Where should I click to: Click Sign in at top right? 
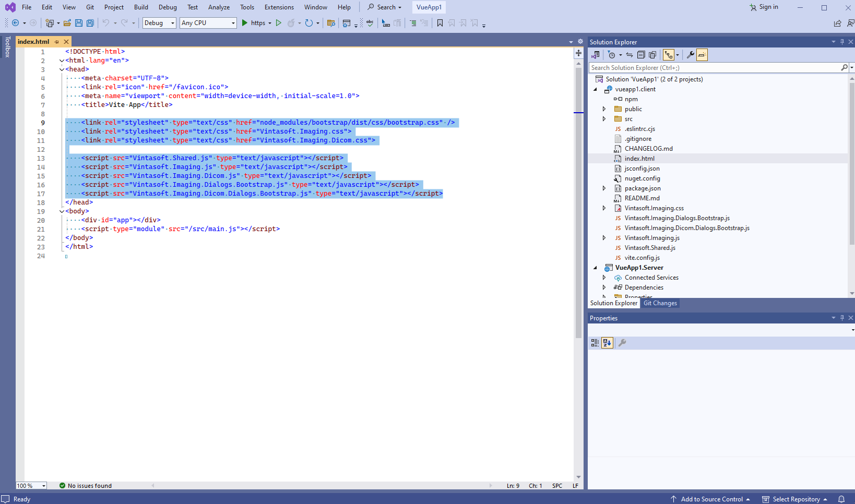click(764, 7)
